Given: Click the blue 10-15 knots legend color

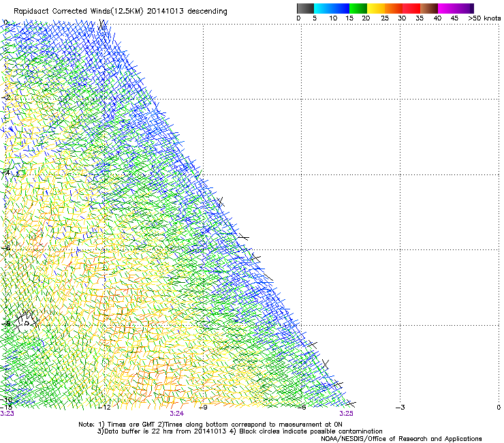Looking at the screenshot, I should pyautogui.click(x=341, y=8).
